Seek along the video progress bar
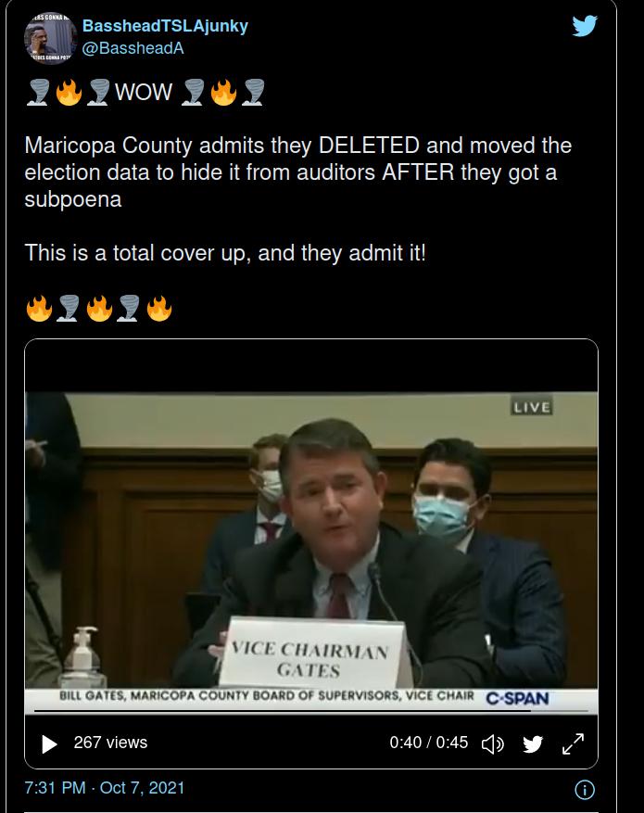This screenshot has height=813, width=644. click(310, 711)
